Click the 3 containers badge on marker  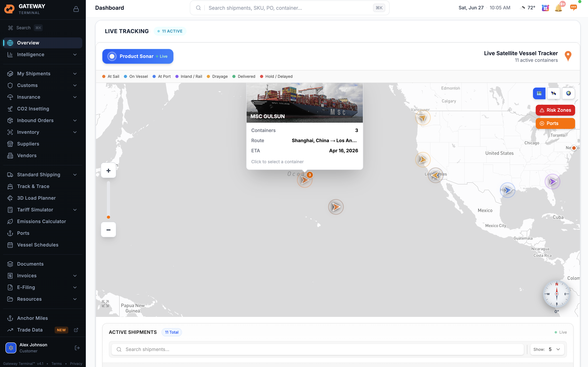point(310,175)
